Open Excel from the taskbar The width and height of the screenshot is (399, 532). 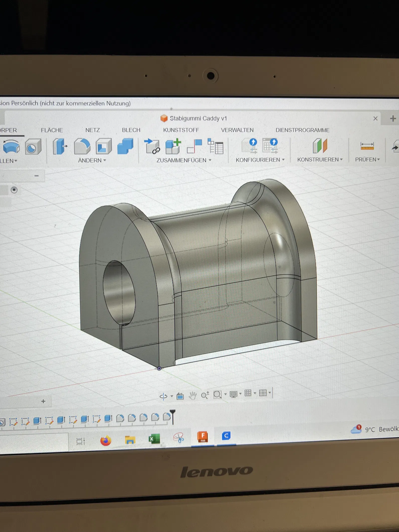(x=154, y=439)
